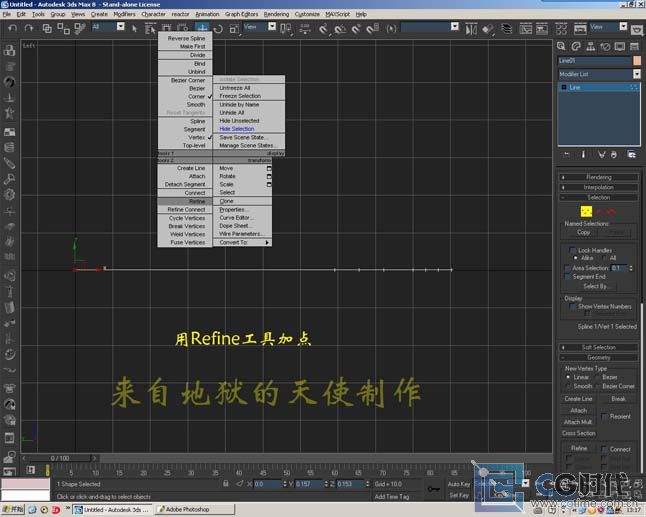Click the Selection Lock padlock in status bar
Viewport: 646px width, 517px height.
[225, 484]
